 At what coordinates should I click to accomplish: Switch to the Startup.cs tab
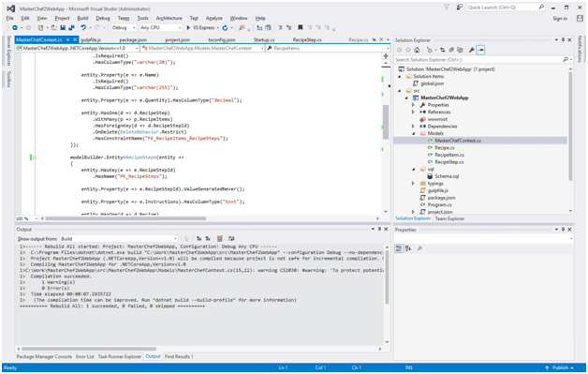264,39
